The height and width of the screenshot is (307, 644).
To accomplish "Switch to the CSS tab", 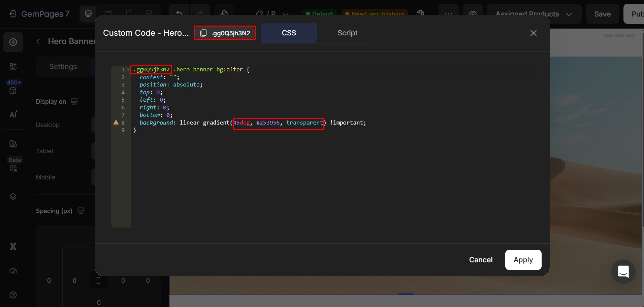I will tap(289, 33).
